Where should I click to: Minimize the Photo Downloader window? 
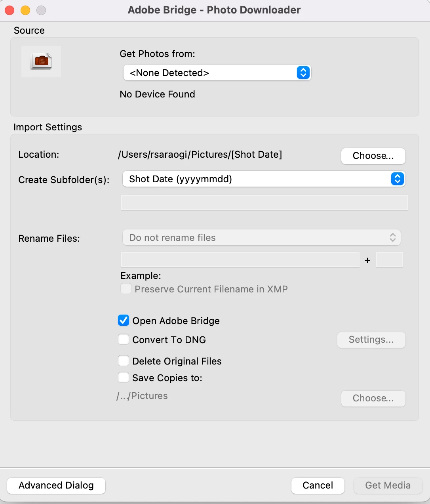click(25, 10)
